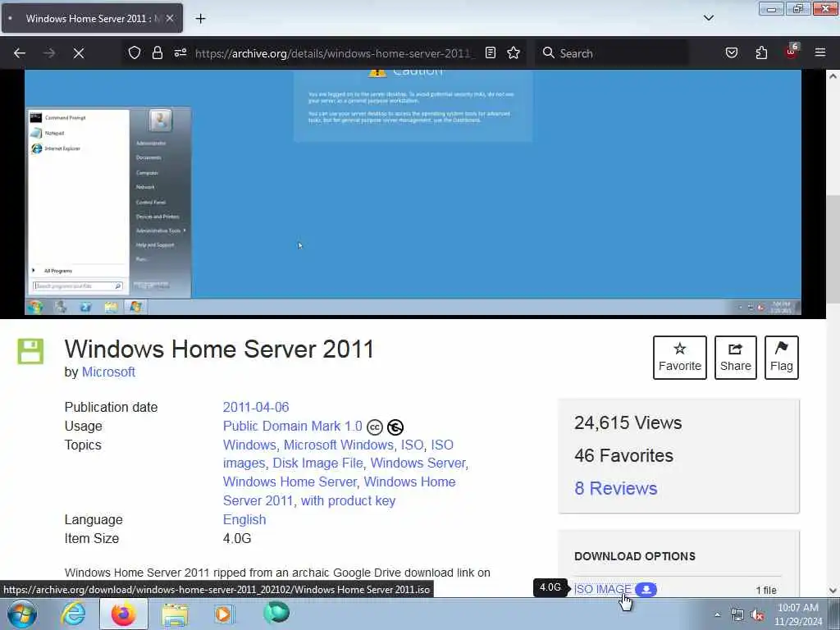Screen dimensions: 840x630
Task: Open site permissions icon in address bar
Action: tap(180, 53)
